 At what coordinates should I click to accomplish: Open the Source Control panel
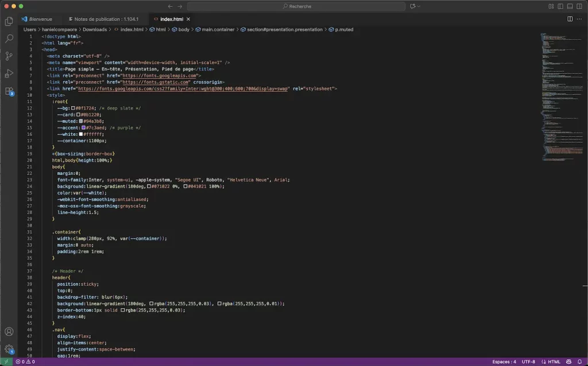click(x=8, y=56)
